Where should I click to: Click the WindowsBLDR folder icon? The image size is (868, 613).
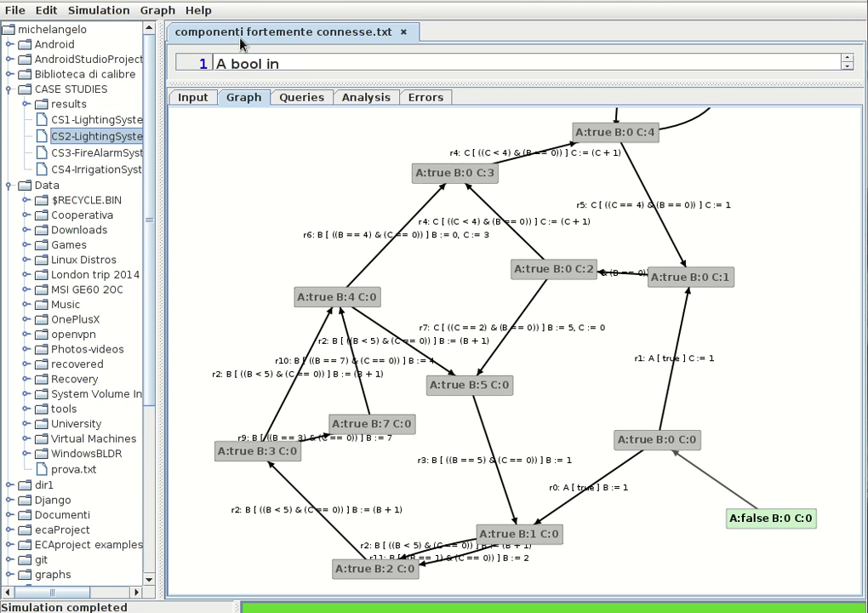[x=42, y=454]
